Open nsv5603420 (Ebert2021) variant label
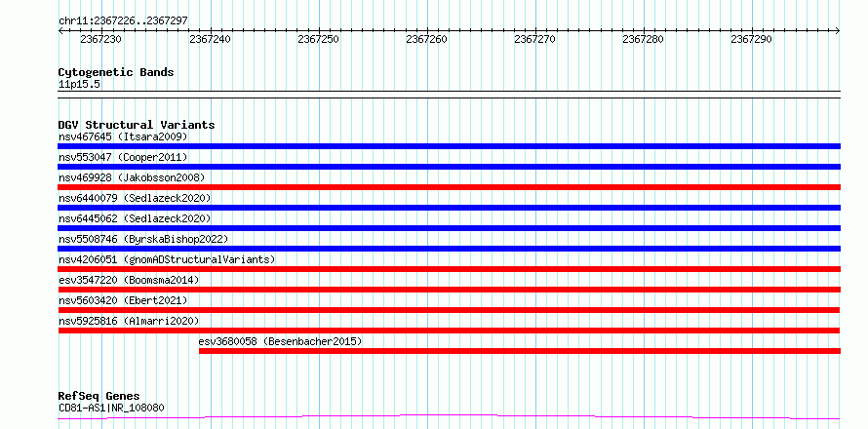 pyautogui.click(x=123, y=300)
